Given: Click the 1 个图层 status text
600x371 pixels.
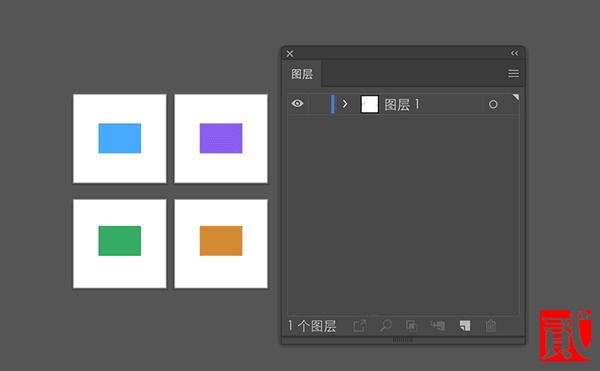Looking at the screenshot, I should click(312, 326).
